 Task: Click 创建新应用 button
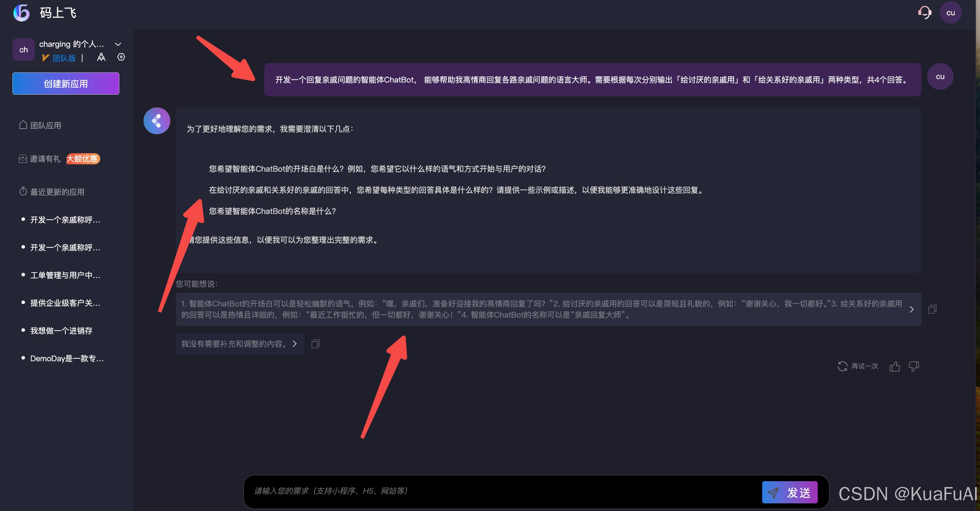(66, 84)
